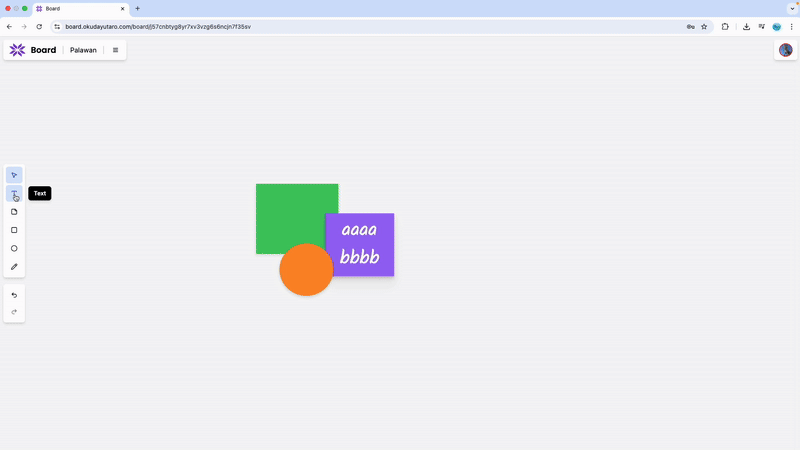
Task: Open the password manager key icon
Action: point(690,27)
